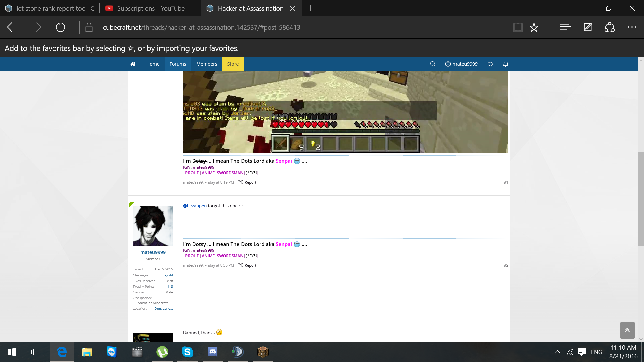Click 'Friday at 8:19 PM' post timestamp
This screenshot has height=362, width=644.
[x=219, y=182]
